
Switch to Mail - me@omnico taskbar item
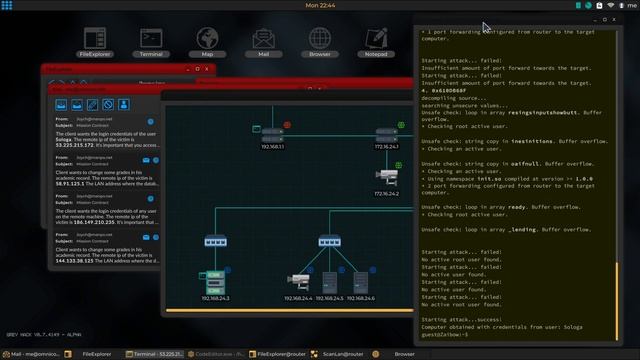point(32,354)
